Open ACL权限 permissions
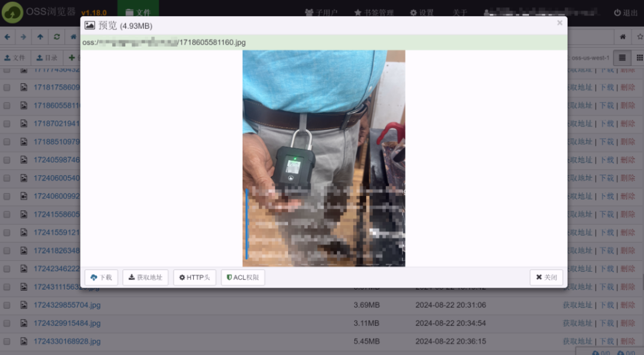 [243, 278]
